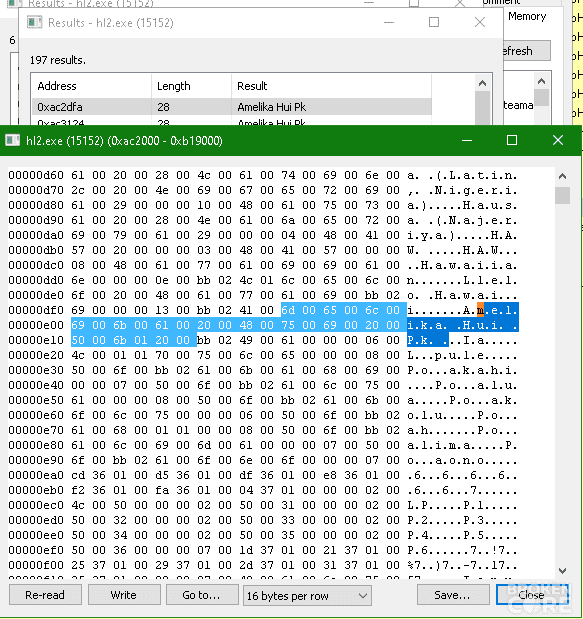Click the results list scroll up arrow
The height and width of the screenshot is (619, 583).
coord(482,83)
